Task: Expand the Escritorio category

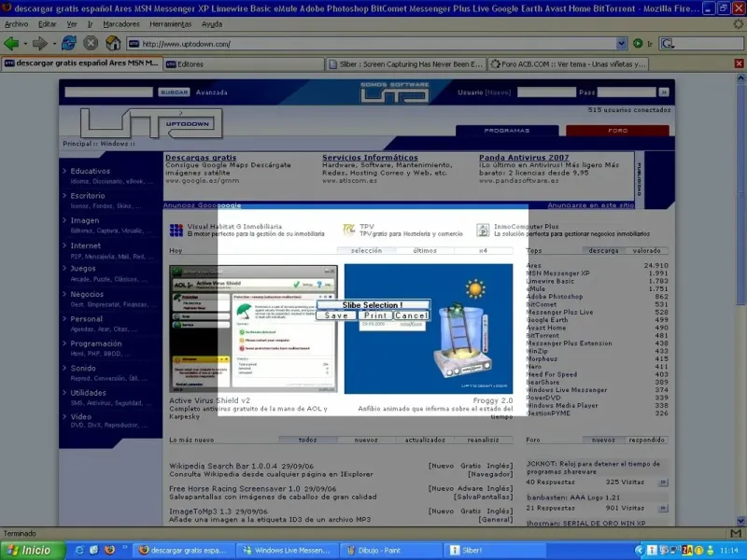Action: click(88, 196)
